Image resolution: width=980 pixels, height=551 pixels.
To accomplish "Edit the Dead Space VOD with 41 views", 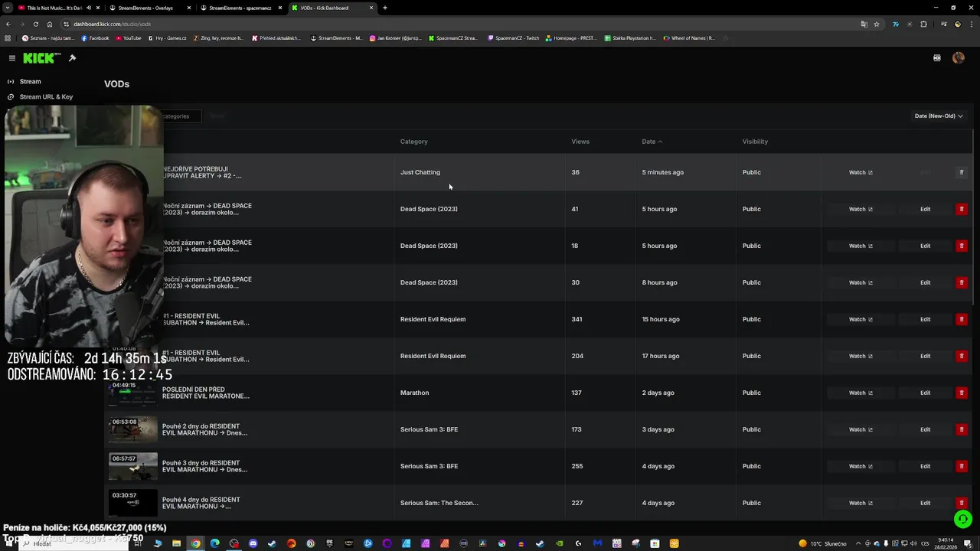I will 925,209.
